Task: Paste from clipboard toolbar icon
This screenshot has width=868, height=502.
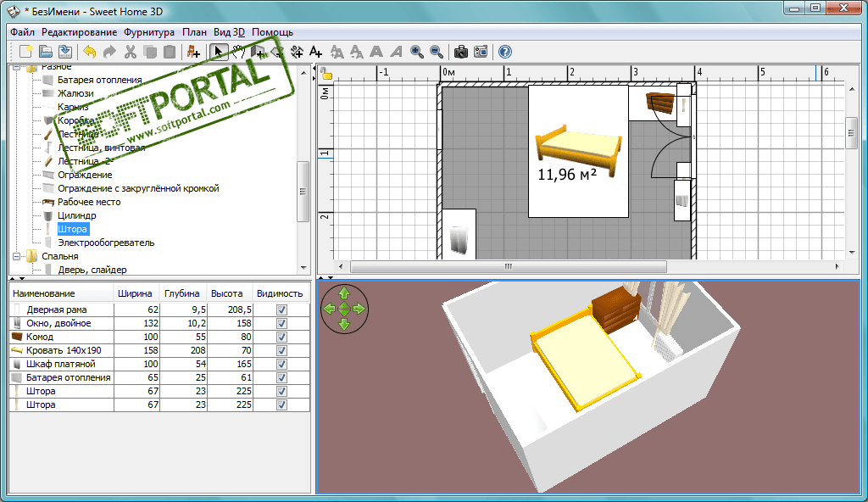Action: click(170, 52)
